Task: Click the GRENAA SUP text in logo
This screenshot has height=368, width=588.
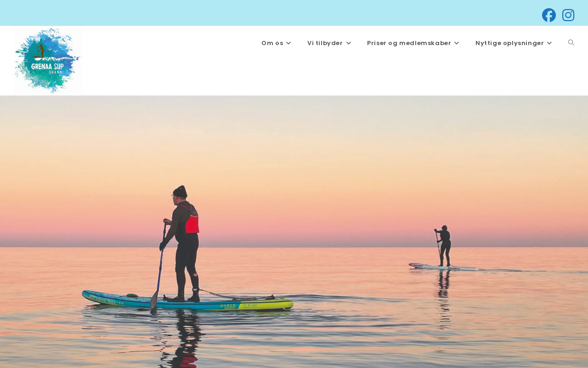Action: click(x=47, y=66)
